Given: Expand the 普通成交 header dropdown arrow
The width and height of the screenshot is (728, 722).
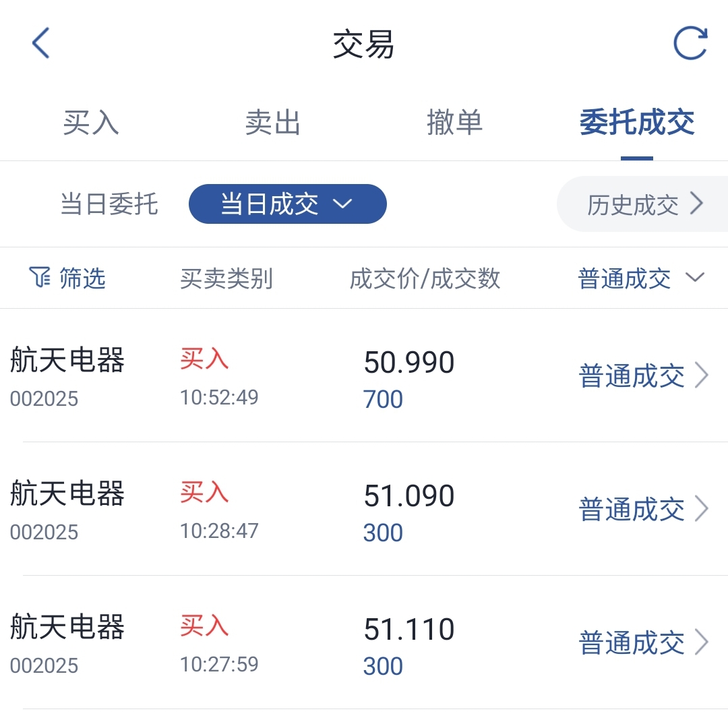Looking at the screenshot, I should [695, 277].
